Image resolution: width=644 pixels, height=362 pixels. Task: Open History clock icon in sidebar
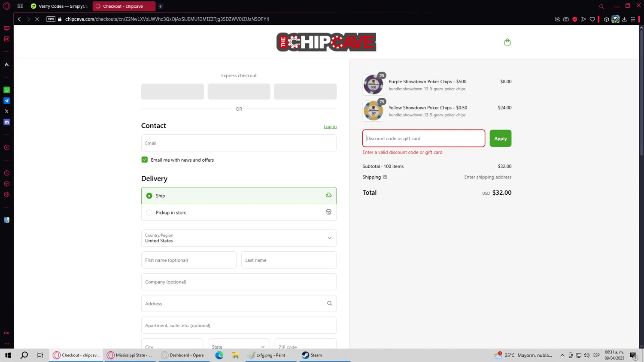pos(6,173)
